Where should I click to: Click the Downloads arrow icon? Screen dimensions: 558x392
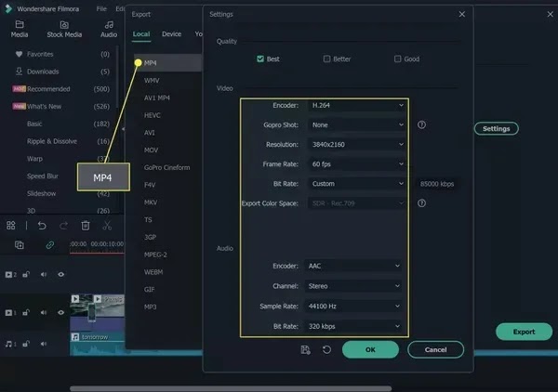point(19,72)
